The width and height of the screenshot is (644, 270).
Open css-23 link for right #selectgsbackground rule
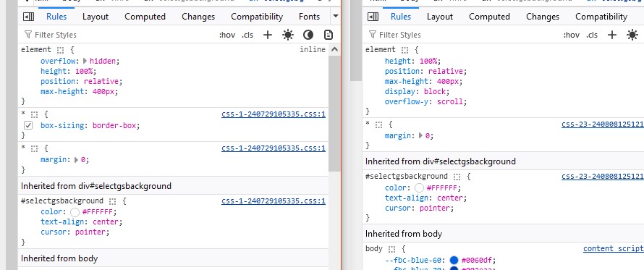pyautogui.click(x=603, y=177)
